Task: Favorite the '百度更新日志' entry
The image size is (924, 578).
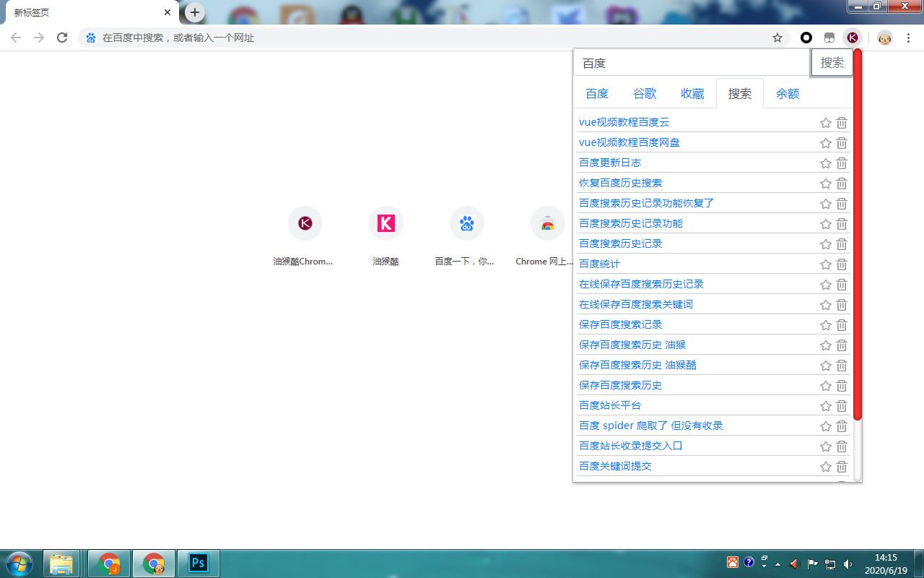Action: [826, 163]
